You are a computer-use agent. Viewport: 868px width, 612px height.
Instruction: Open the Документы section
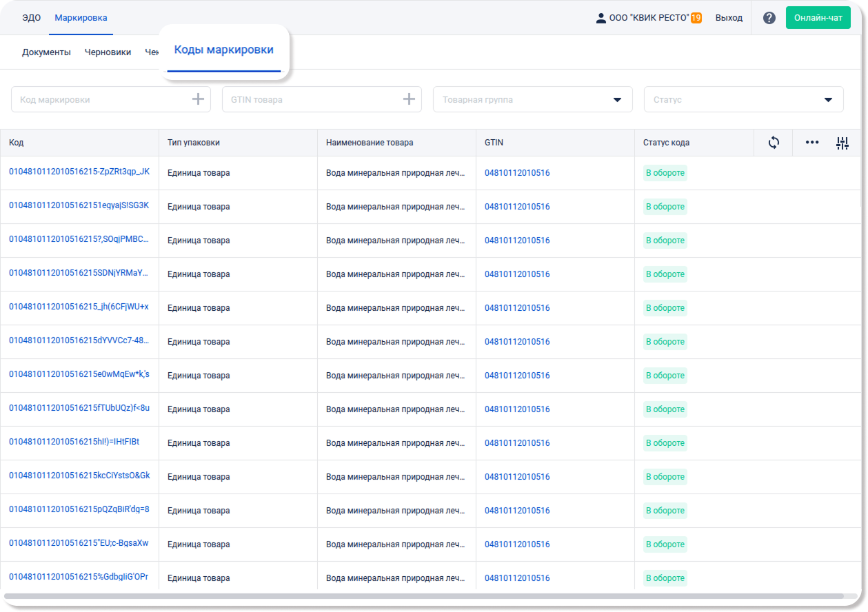tap(46, 52)
